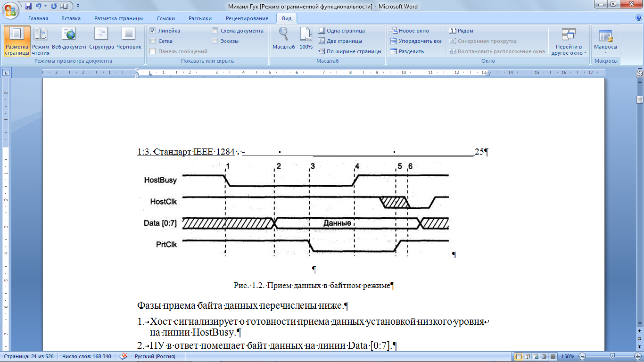Image resolution: width=644 pixels, height=362 pixels.
Task: Open the Ссылки tab
Action: [165, 18]
